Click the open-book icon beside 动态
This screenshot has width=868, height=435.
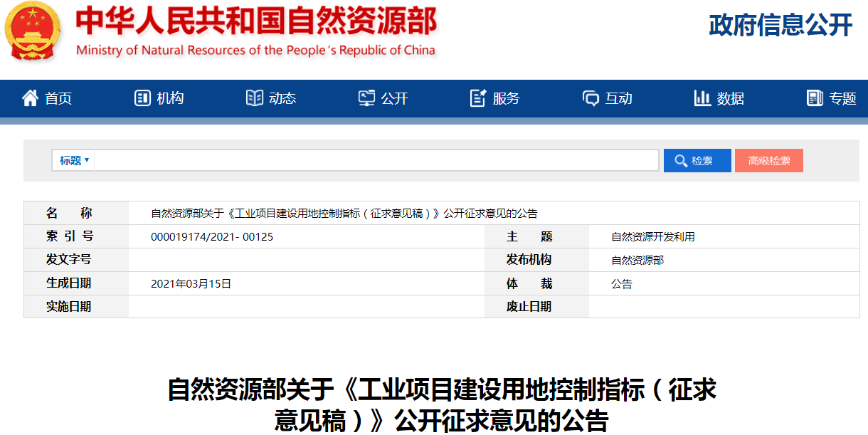pyautogui.click(x=254, y=98)
